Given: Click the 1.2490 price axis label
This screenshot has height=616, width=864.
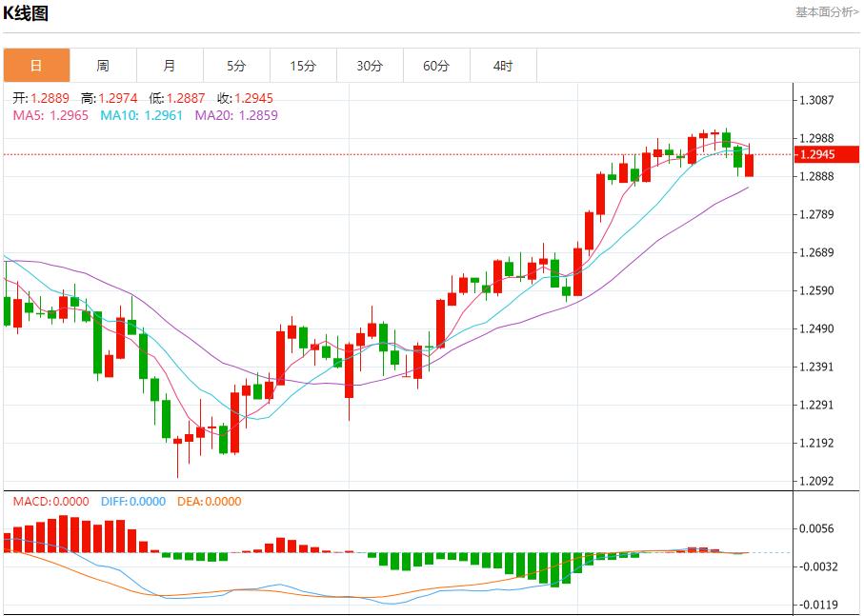Looking at the screenshot, I should tap(816, 329).
